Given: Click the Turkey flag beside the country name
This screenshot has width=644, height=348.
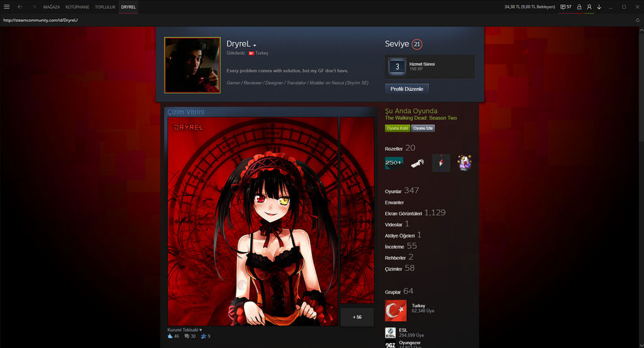Looking at the screenshot, I should 251,53.
